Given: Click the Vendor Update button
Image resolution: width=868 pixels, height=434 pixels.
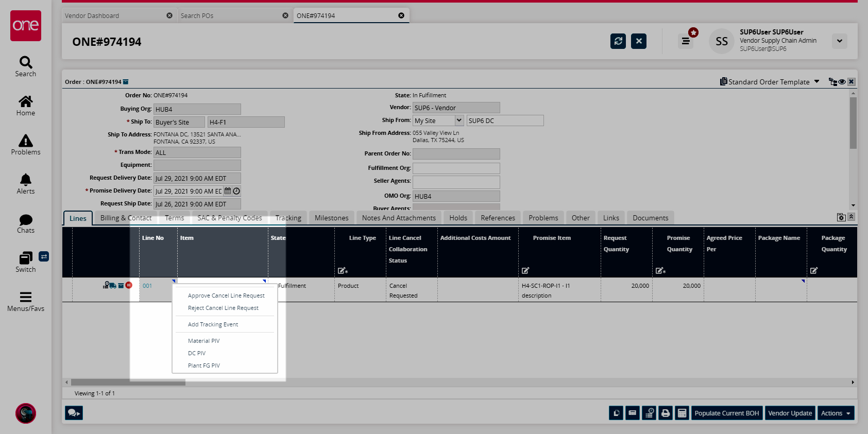Looking at the screenshot, I should [790, 413].
